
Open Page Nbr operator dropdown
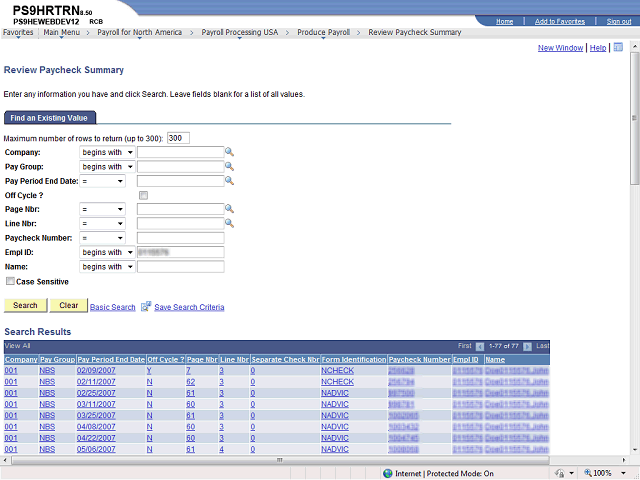click(x=102, y=209)
